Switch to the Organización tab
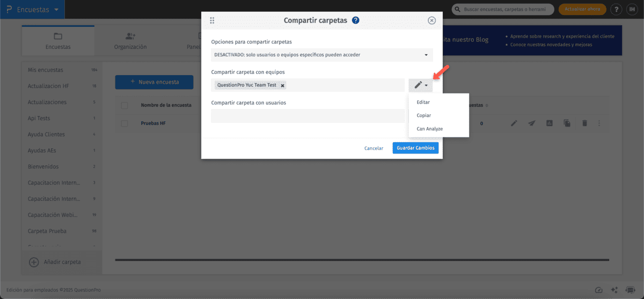This screenshot has height=299, width=644. (130, 41)
